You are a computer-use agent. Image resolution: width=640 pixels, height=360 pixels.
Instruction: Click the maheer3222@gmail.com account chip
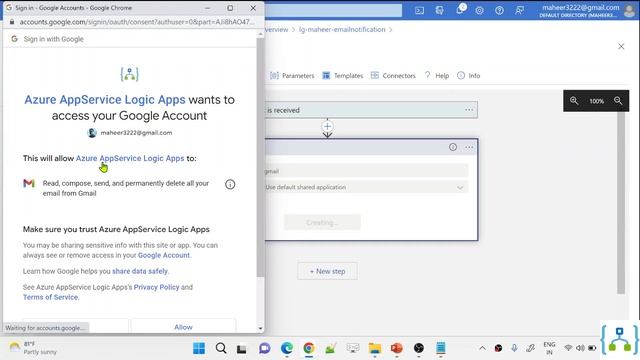pos(130,133)
